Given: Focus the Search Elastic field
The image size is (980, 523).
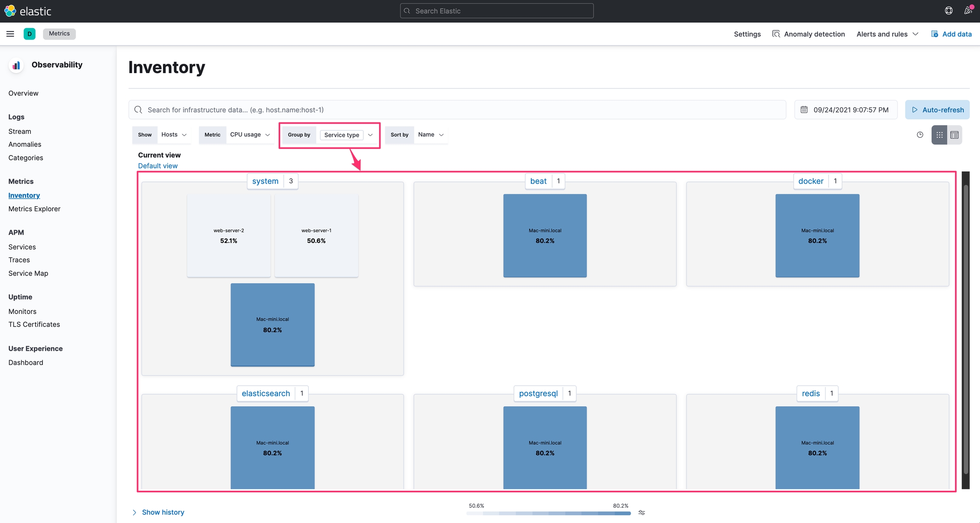Looking at the screenshot, I should point(496,11).
